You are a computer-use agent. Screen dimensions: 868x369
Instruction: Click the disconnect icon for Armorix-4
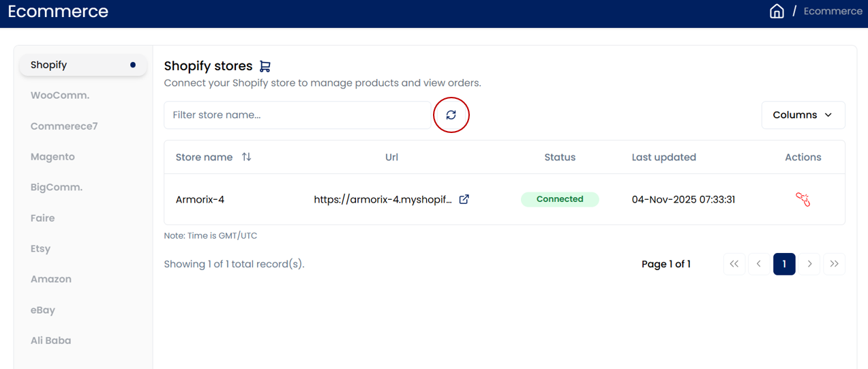click(803, 199)
